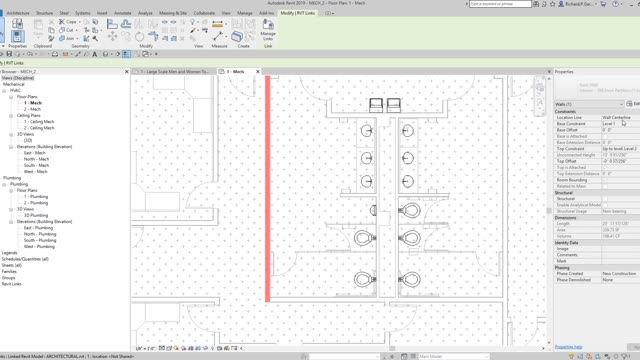Click the Join geometry tool
This screenshot has width=640, height=360.
coord(67,38)
